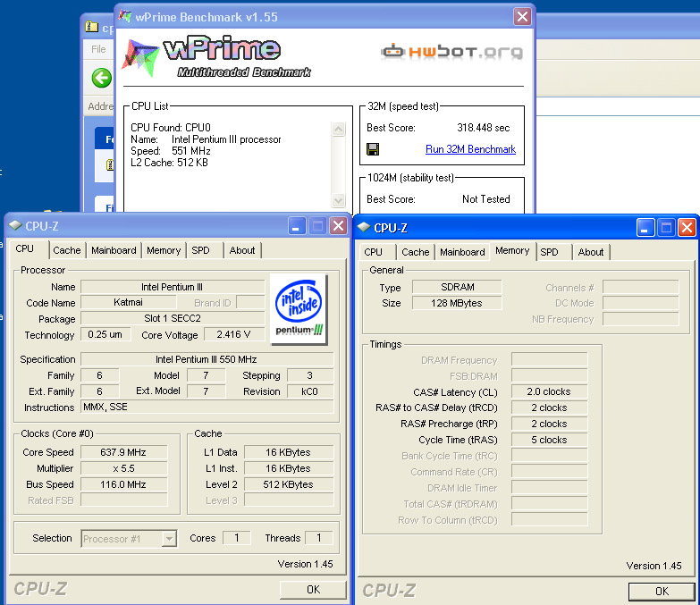The height and width of the screenshot is (605, 700).
Task: Click the Package field Slot 1 SECC2
Action: (173, 318)
